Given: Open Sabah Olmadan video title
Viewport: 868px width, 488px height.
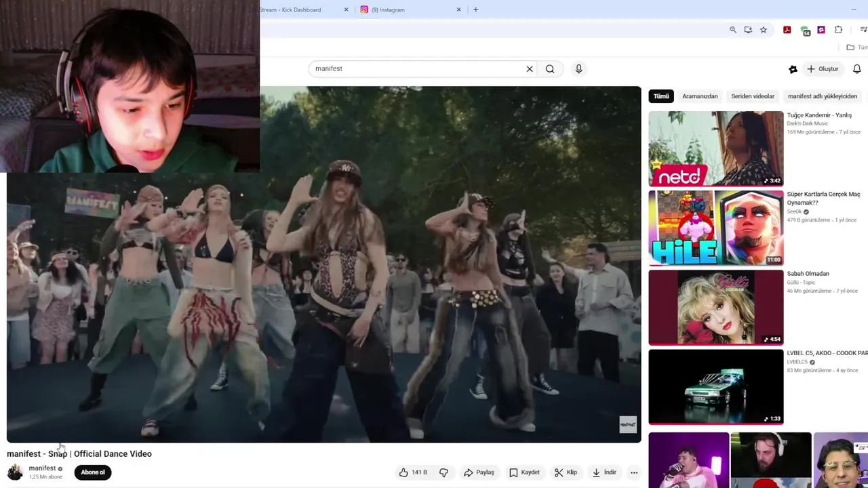Looking at the screenshot, I should (x=808, y=274).
